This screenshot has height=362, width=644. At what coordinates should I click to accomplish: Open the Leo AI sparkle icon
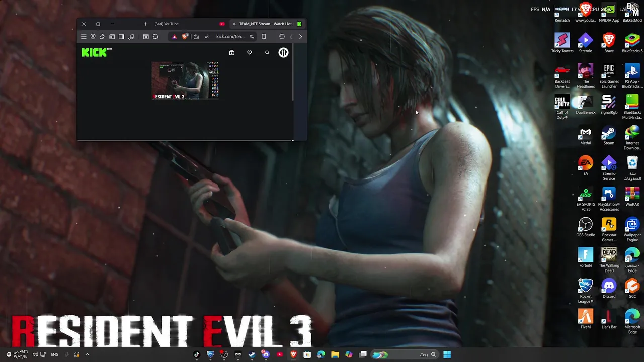tap(102, 37)
